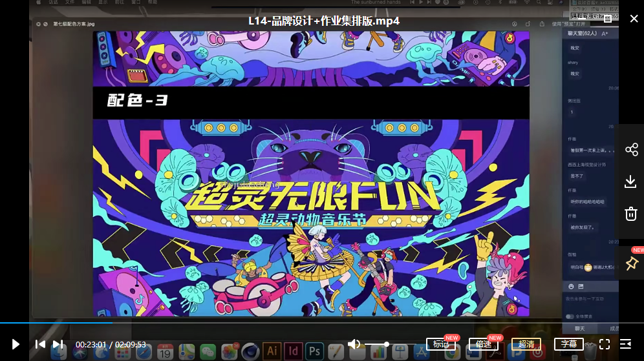The image size is (644, 361).
Task: Mute audio with the speaker icon
Action: (354, 344)
